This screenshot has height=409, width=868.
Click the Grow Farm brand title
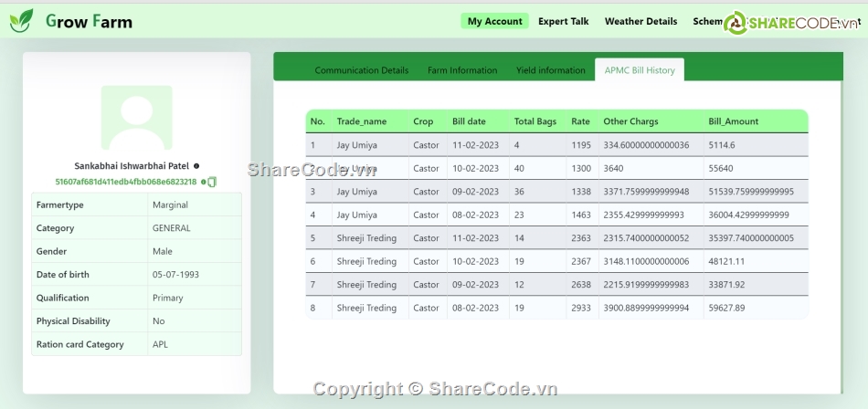89,21
